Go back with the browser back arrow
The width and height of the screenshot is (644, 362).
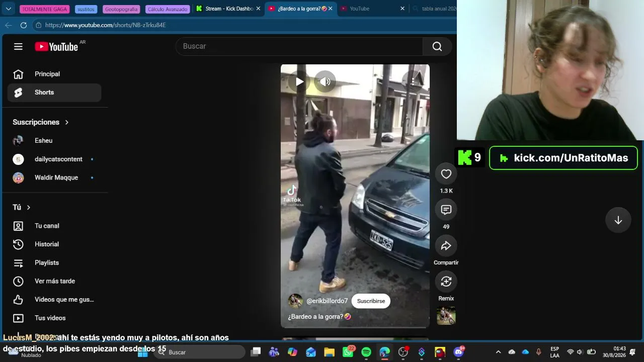[9, 25]
